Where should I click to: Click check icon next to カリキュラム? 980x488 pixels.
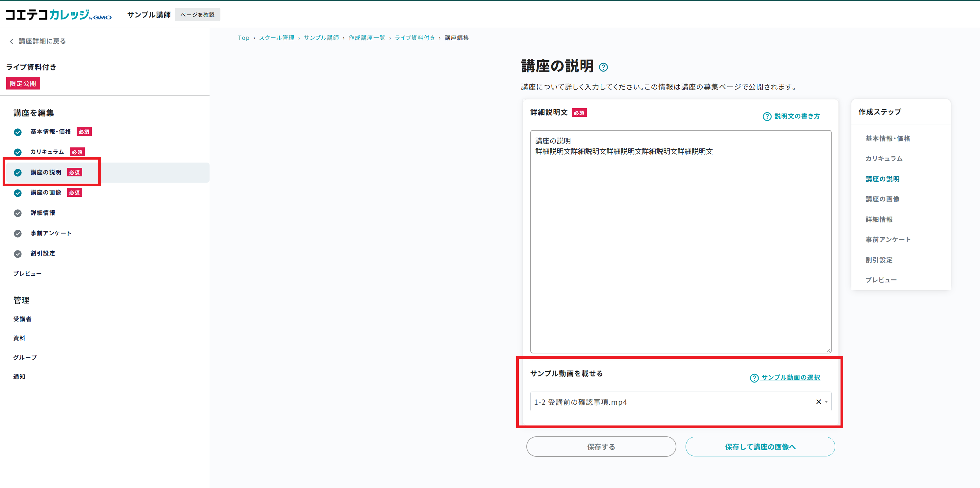click(x=17, y=152)
